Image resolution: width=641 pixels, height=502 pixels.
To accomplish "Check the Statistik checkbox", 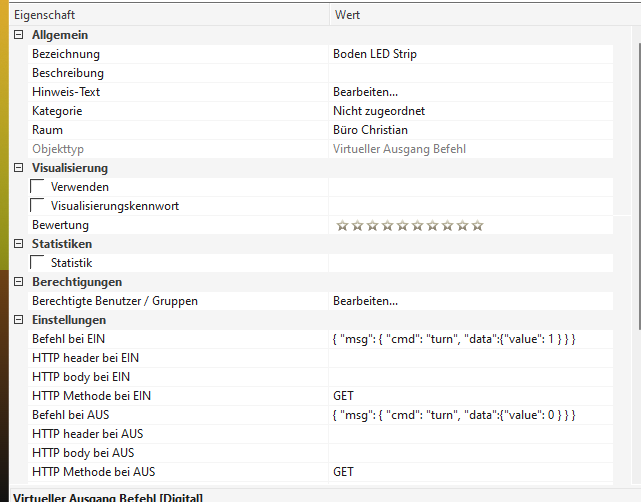I will point(39,263).
